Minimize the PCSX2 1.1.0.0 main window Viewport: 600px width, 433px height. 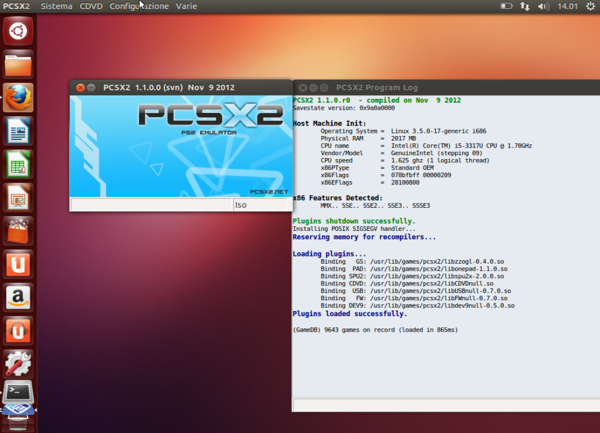pyautogui.click(x=91, y=88)
